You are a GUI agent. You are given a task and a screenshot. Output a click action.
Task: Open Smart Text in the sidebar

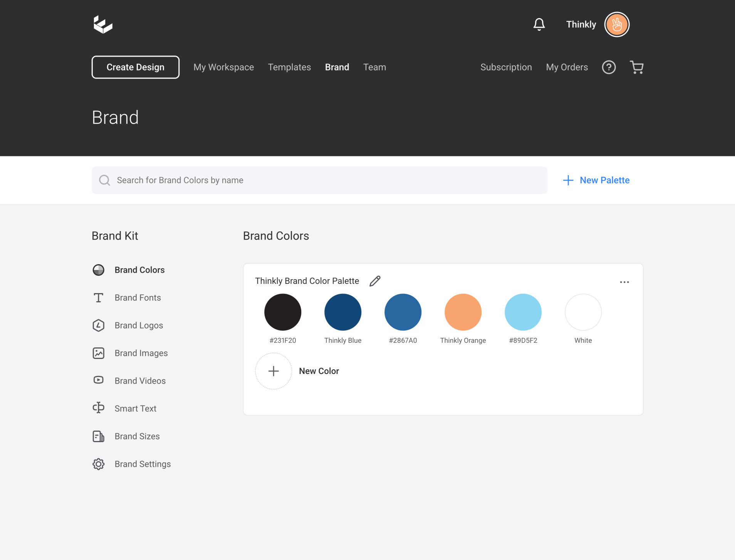click(135, 409)
